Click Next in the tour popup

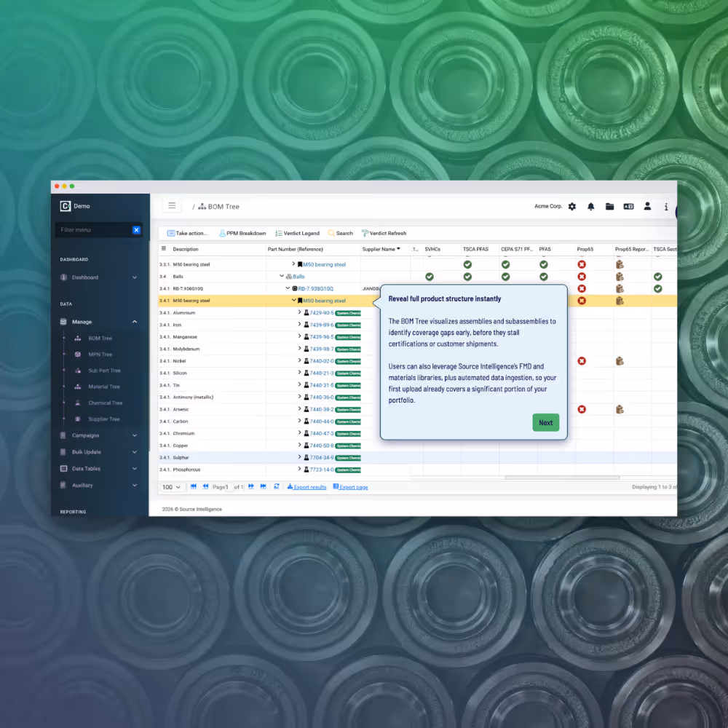point(545,422)
